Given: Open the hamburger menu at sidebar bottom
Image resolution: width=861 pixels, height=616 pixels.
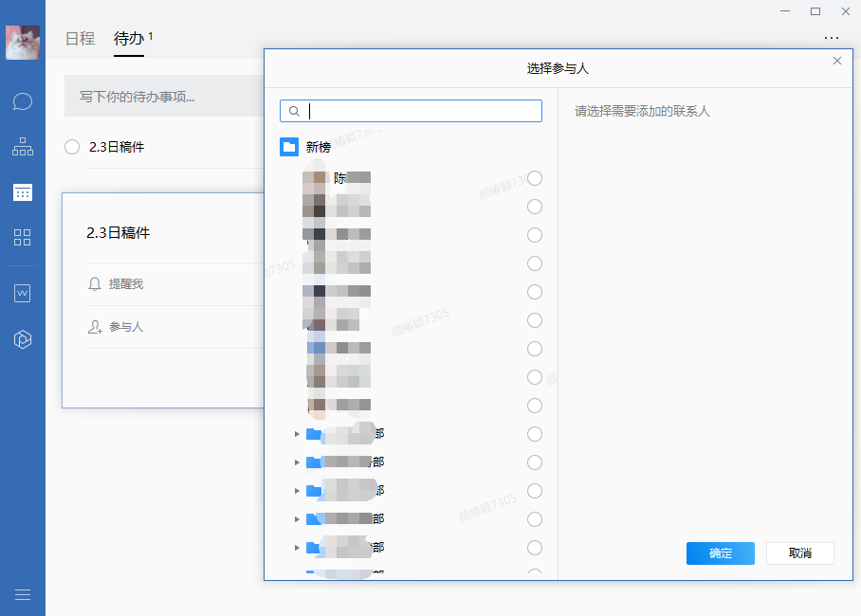Looking at the screenshot, I should point(23,594).
